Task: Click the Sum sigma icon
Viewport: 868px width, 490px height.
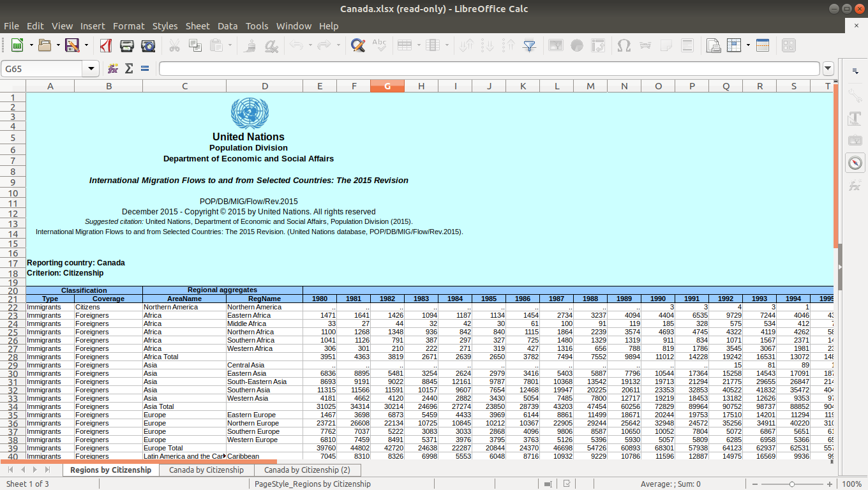Action: click(x=129, y=68)
